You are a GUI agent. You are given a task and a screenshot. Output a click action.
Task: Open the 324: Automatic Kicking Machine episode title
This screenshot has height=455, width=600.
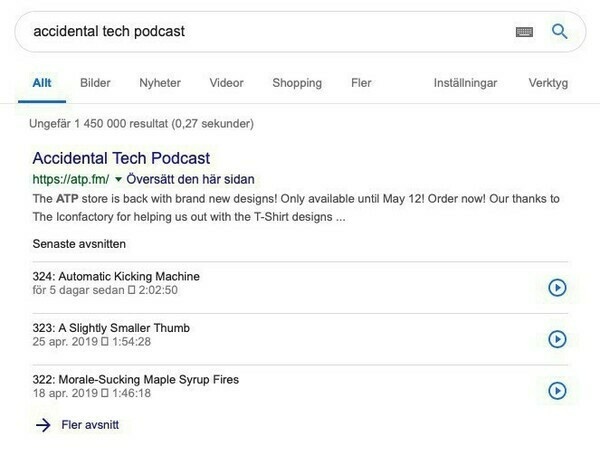[x=129, y=276]
